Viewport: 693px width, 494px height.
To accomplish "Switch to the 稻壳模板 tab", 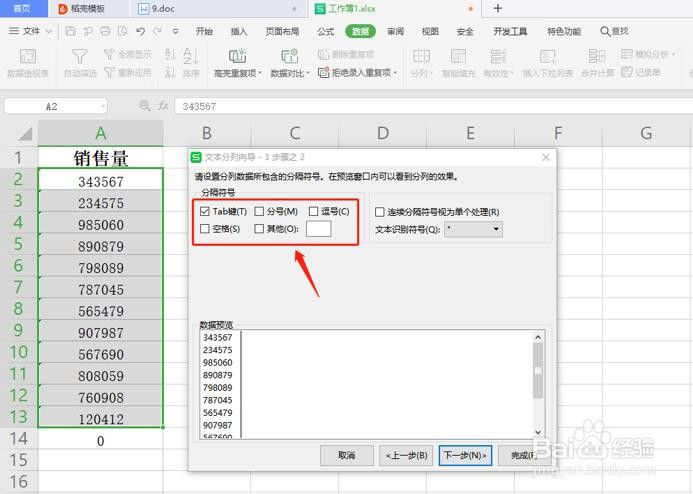I will 88,8.
